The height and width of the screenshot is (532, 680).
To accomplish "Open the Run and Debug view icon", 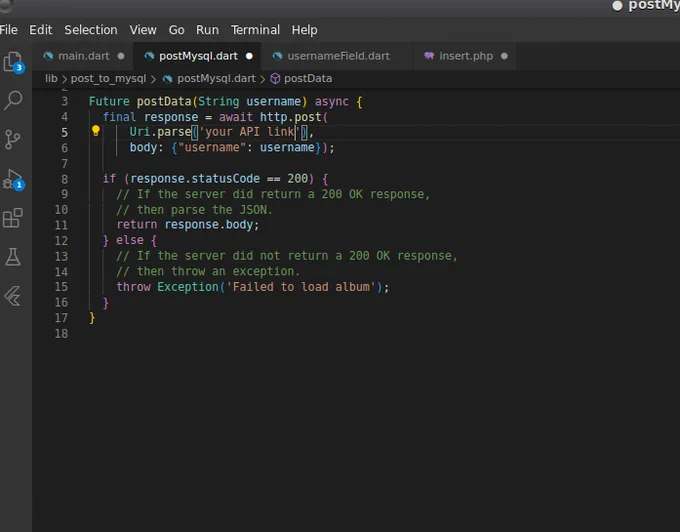I will (x=13, y=179).
